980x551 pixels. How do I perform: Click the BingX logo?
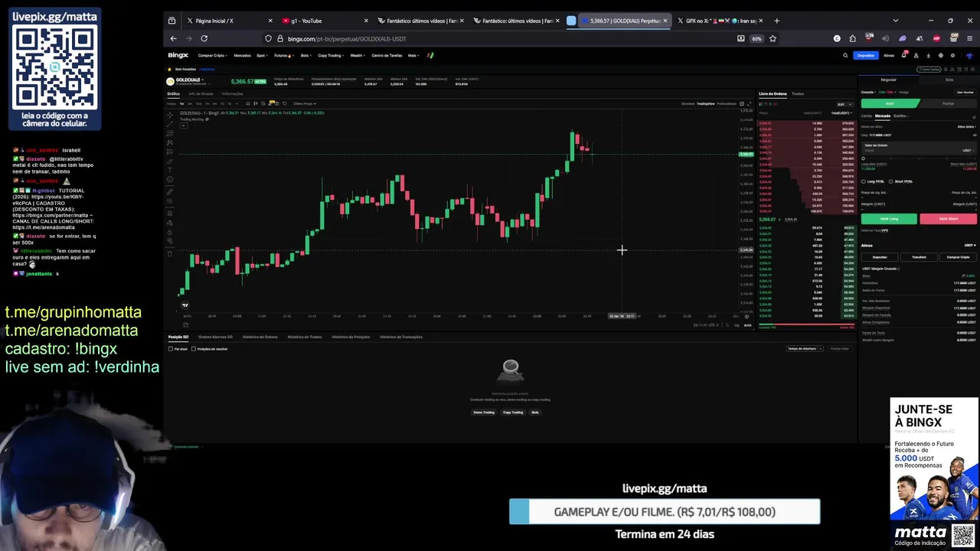coord(178,55)
